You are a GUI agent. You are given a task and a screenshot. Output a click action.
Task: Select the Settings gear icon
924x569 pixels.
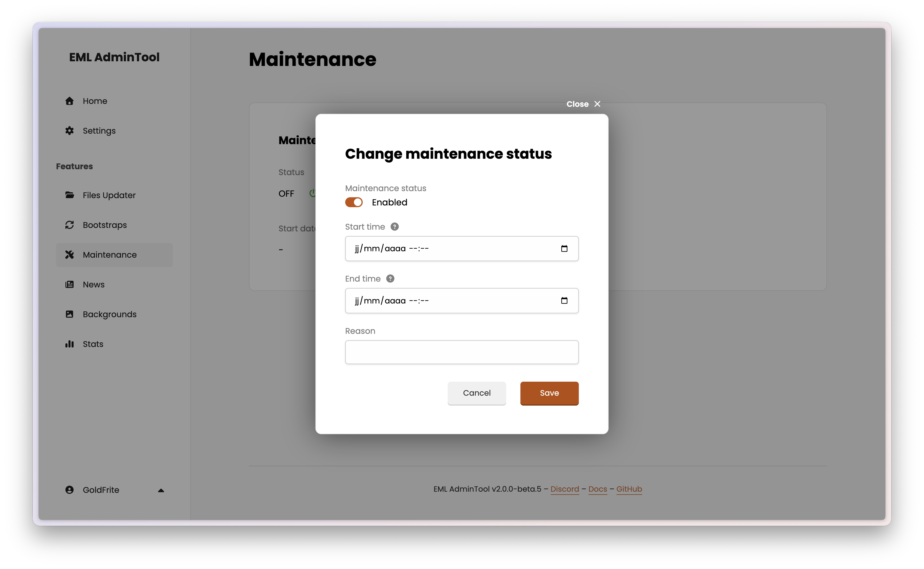coord(70,131)
